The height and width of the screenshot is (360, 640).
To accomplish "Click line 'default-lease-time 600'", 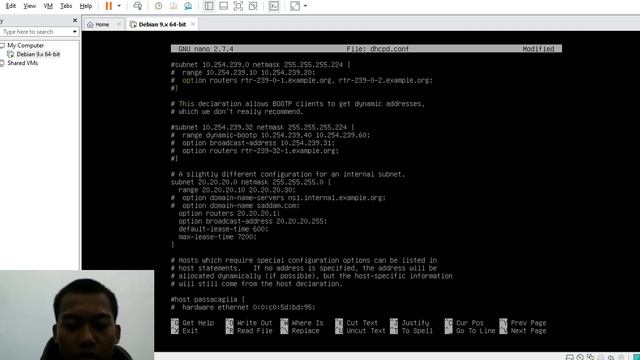I will click(x=223, y=229).
